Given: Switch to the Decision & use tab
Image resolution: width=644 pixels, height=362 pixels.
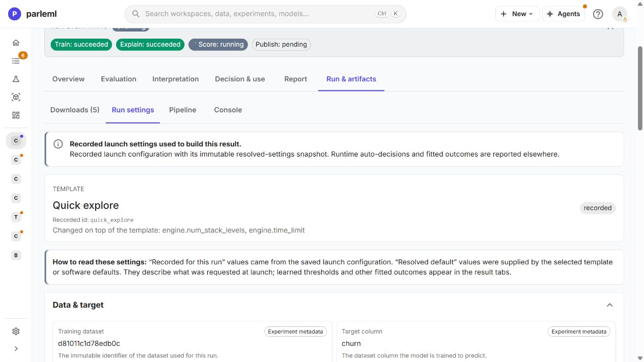Looking at the screenshot, I should point(240,79).
